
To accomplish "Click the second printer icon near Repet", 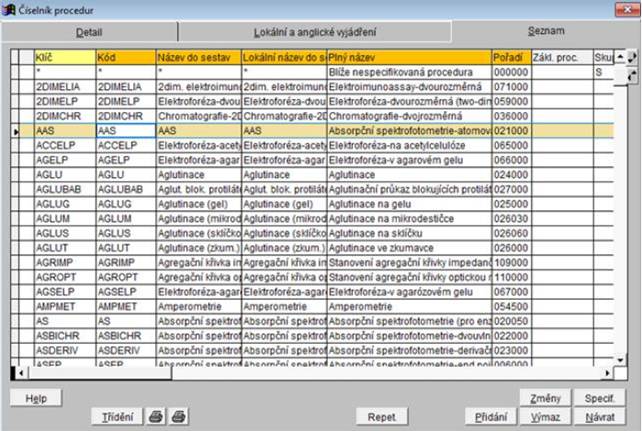I will pos(178,415).
